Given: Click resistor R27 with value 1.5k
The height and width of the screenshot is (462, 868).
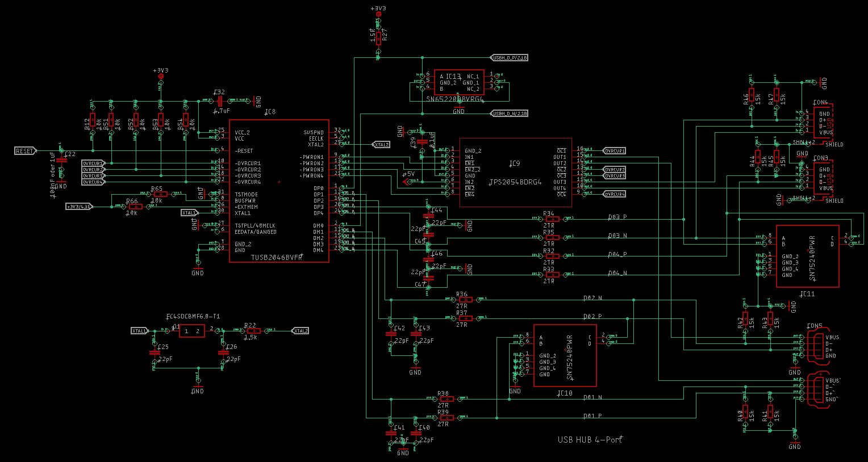Looking at the screenshot, I should 378,39.
